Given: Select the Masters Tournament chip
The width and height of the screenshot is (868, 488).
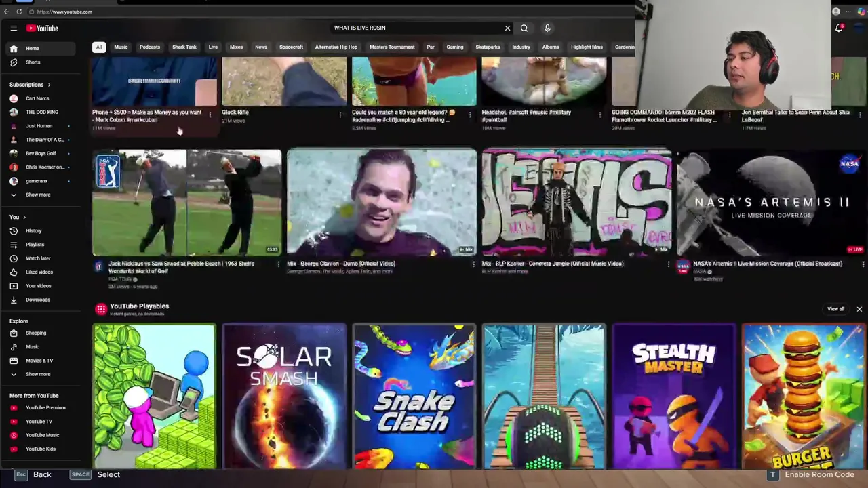Looking at the screenshot, I should coord(392,47).
